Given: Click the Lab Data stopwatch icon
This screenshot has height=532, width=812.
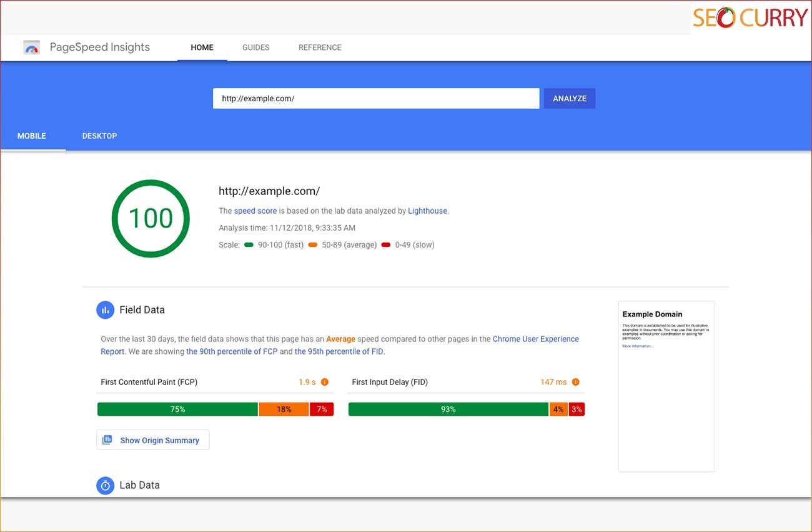Looking at the screenshot, I should [x=105, y=485].
